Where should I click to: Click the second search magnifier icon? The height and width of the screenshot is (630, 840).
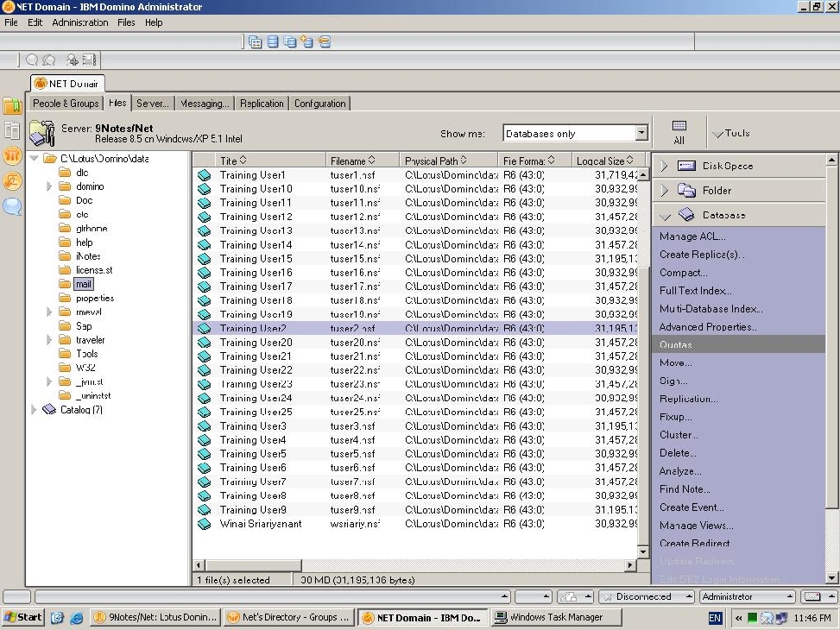48,60
